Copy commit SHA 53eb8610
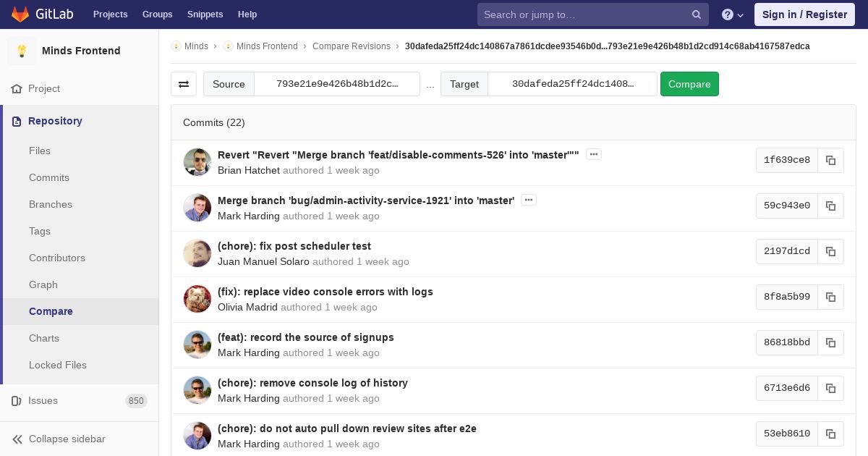The height and width of the screenshot is (456, 868). coord(830,434)
